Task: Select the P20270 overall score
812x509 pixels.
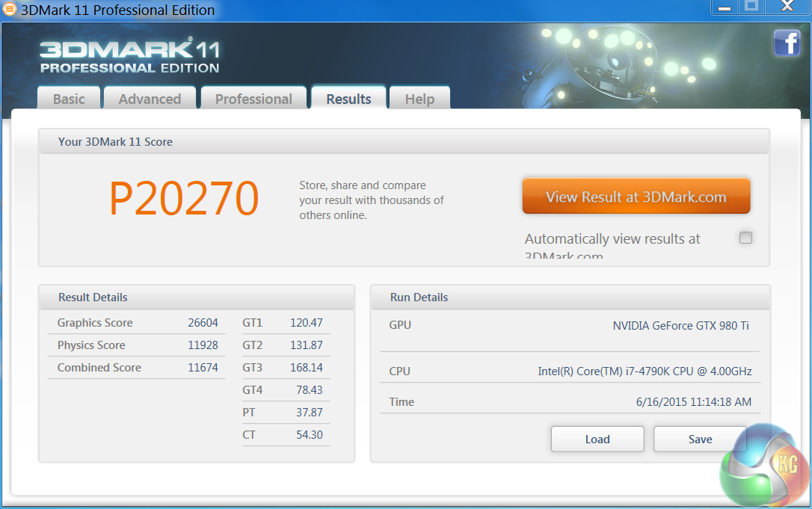Action: pos(184,198)
